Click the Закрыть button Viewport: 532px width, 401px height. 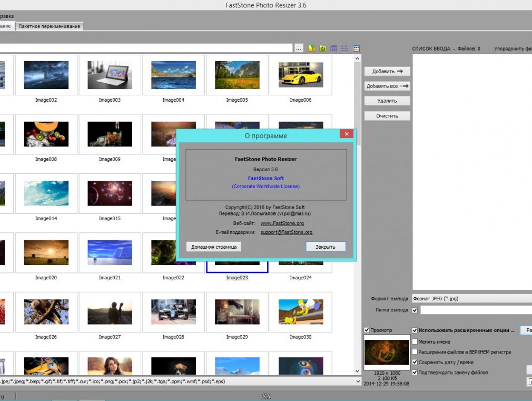point(326,247)
